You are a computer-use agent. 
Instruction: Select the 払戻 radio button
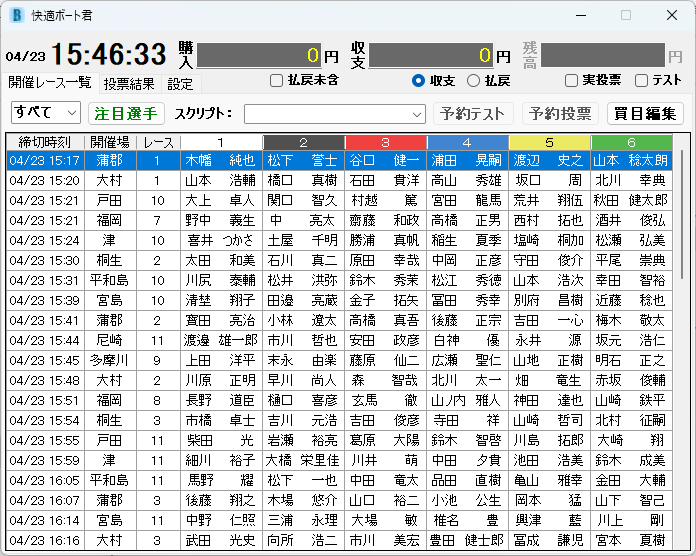(x=474, y=81)
